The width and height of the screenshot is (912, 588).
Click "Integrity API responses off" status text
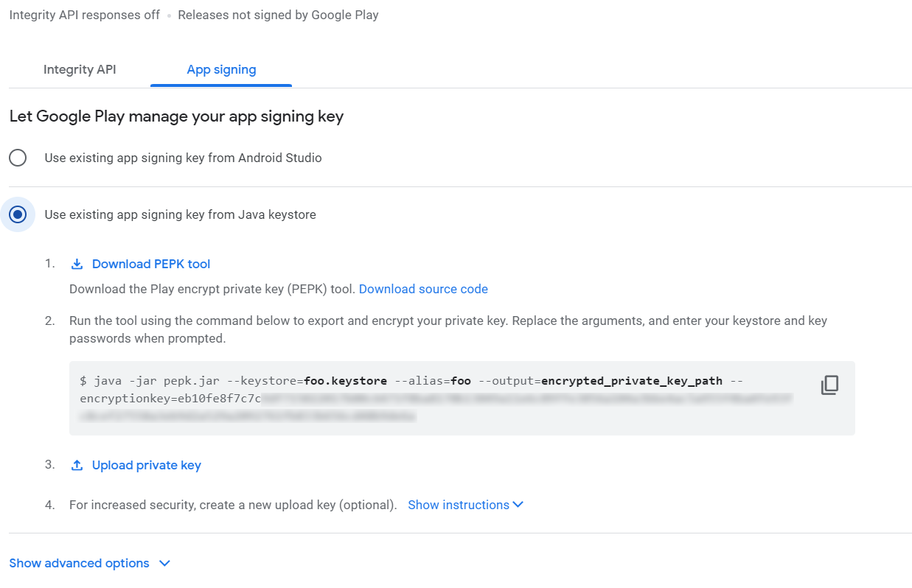click(84, 14)
